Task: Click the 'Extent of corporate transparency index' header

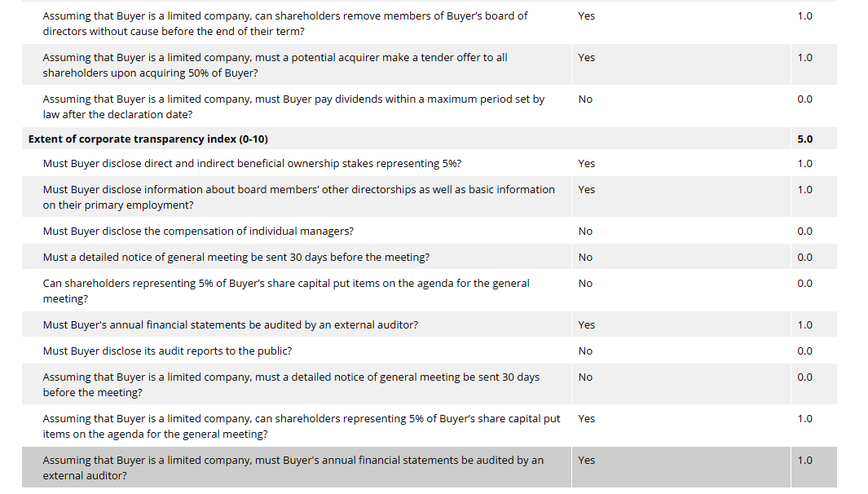Action: point(148,139)
